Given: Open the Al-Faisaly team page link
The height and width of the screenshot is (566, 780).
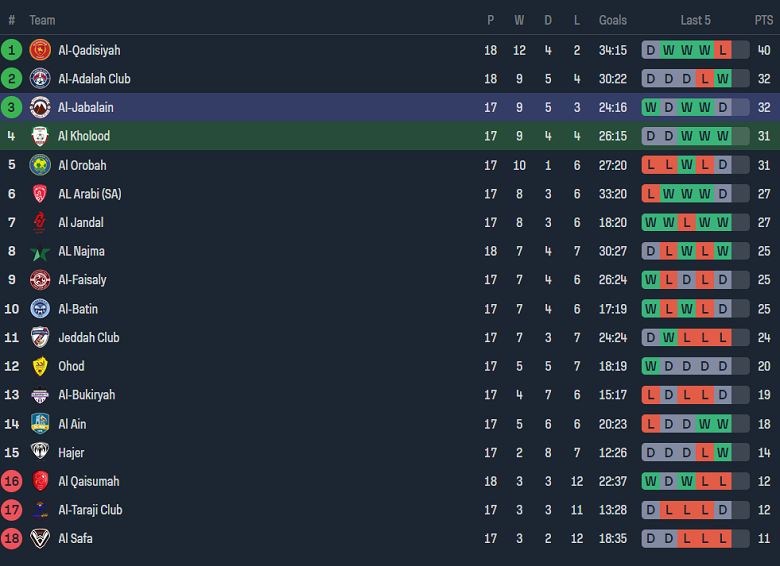Looking at the screenshot, I should pyautogui.click(x=82, y=280).
